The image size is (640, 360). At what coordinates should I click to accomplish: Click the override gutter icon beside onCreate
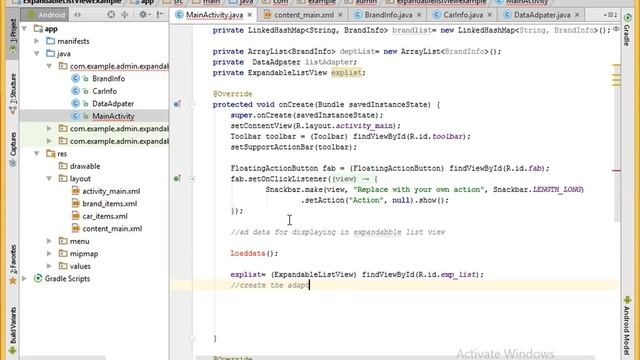(177, 104)
